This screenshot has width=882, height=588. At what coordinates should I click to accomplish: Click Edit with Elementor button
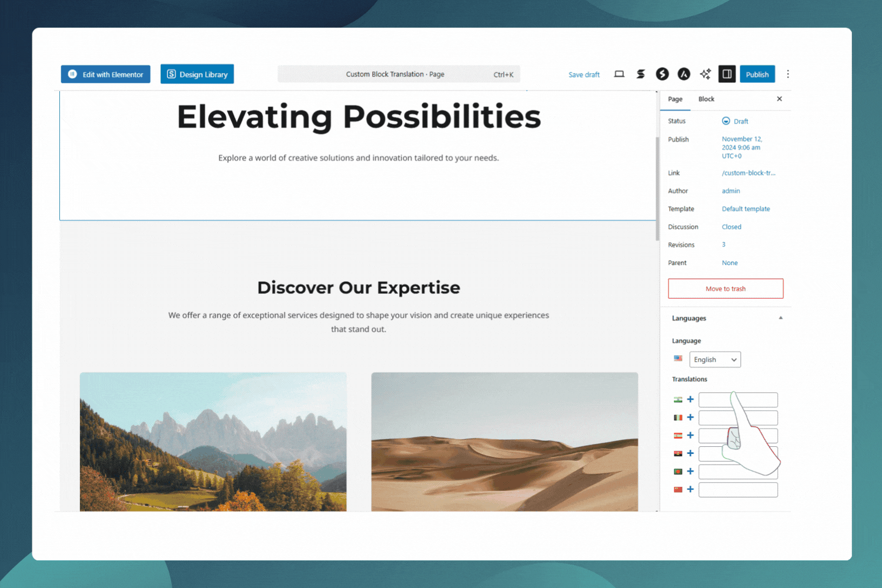[x=106, y=74]
